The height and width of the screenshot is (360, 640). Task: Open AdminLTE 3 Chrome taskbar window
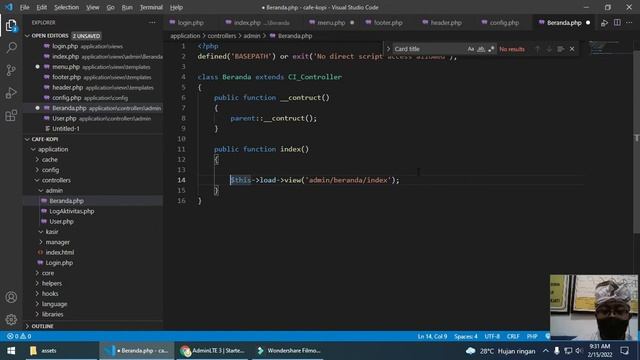click(212, 351)
